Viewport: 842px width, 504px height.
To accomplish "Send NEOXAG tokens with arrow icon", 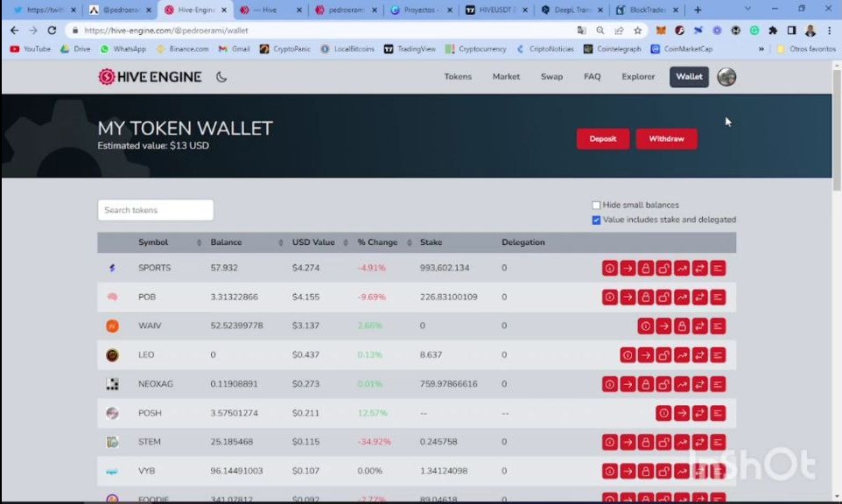I will (628, 384).
